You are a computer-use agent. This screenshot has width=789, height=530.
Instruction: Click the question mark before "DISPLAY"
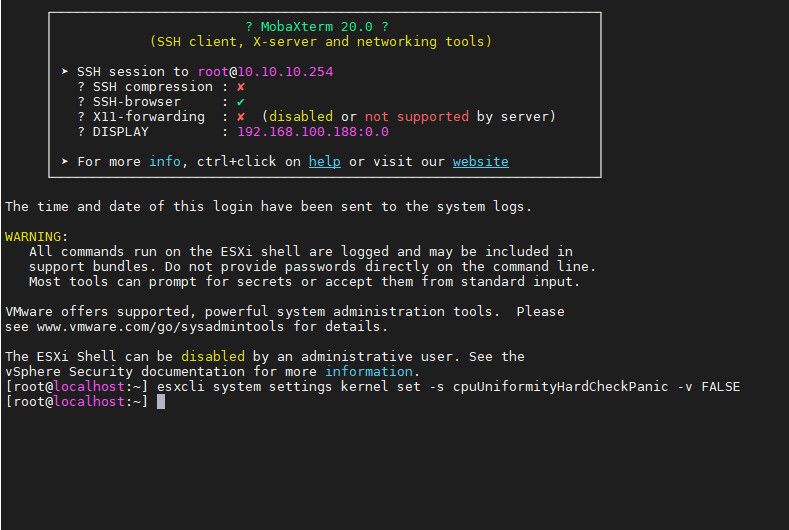tap(81, 132)
